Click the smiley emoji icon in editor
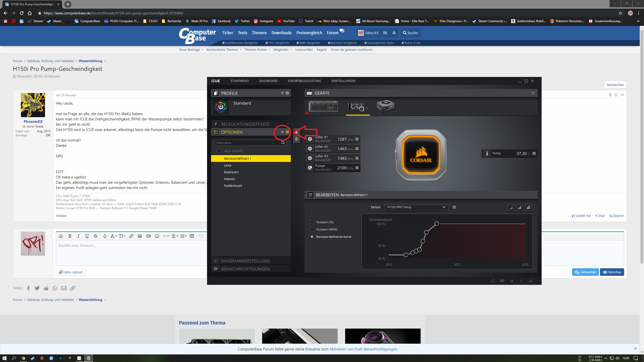 tap(157, 236)
